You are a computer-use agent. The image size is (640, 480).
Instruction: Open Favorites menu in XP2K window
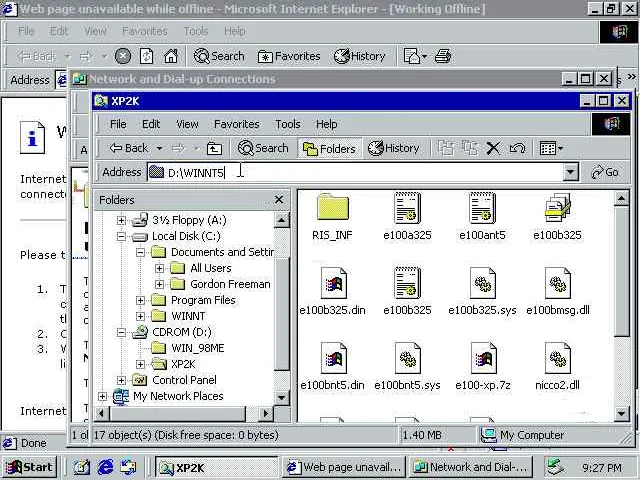237,124
